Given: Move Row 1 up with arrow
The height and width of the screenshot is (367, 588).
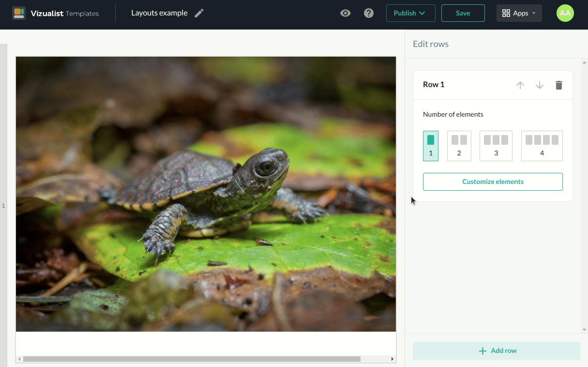Looking at the screenshot, I should click(x=520, y=85).
